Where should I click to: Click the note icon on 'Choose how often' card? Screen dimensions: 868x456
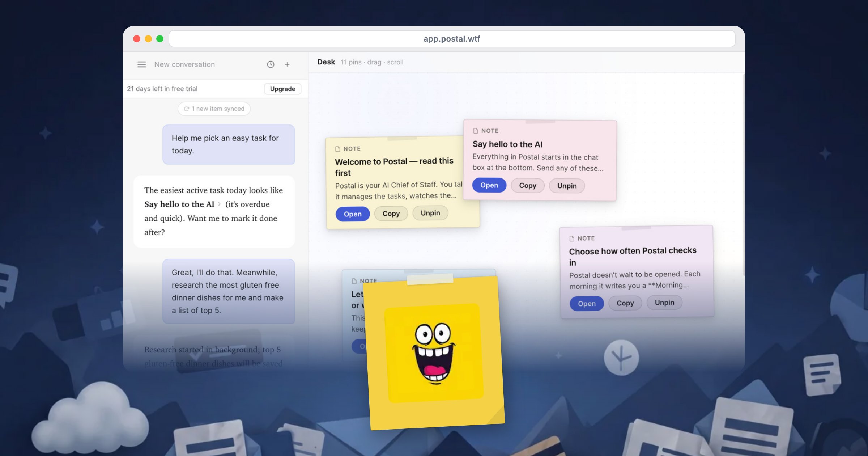[572, 238]
